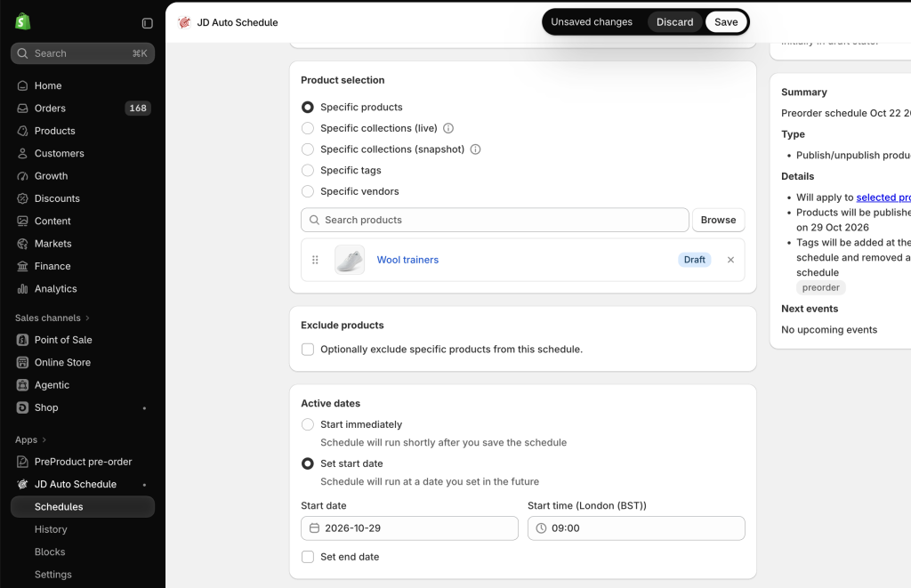Click the Search products input field
The height and width of the screenshot is (588, 911).
(495, 221)
